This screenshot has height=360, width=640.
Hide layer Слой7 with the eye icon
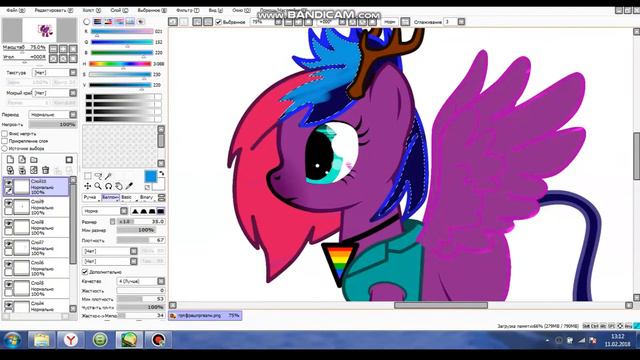click(8, 243)
